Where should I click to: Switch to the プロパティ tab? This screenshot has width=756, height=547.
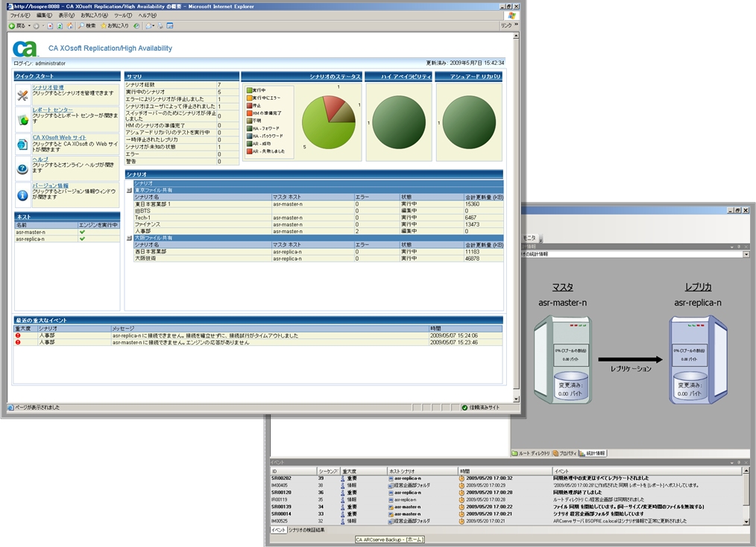pos(564,454)
